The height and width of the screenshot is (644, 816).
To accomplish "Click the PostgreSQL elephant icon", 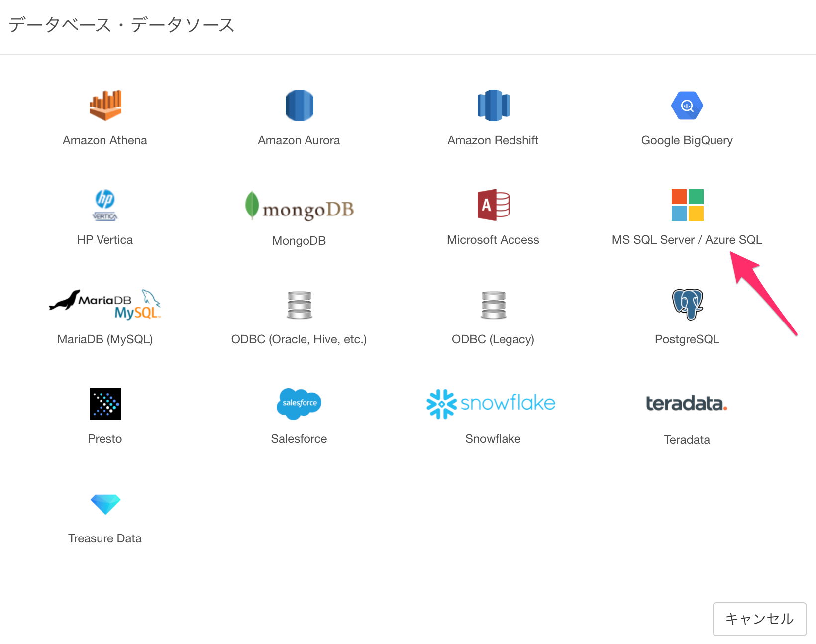I will tap(687, 305).
